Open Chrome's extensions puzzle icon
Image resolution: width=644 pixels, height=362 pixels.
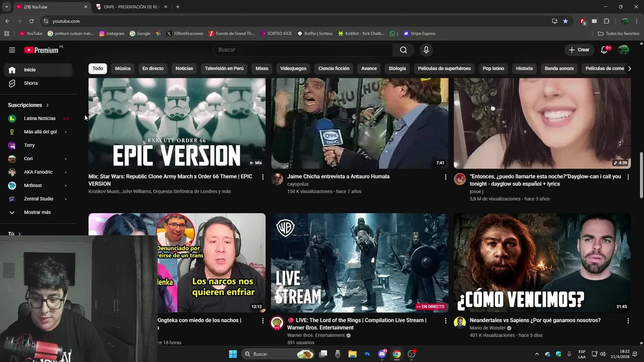coord(606,21)
